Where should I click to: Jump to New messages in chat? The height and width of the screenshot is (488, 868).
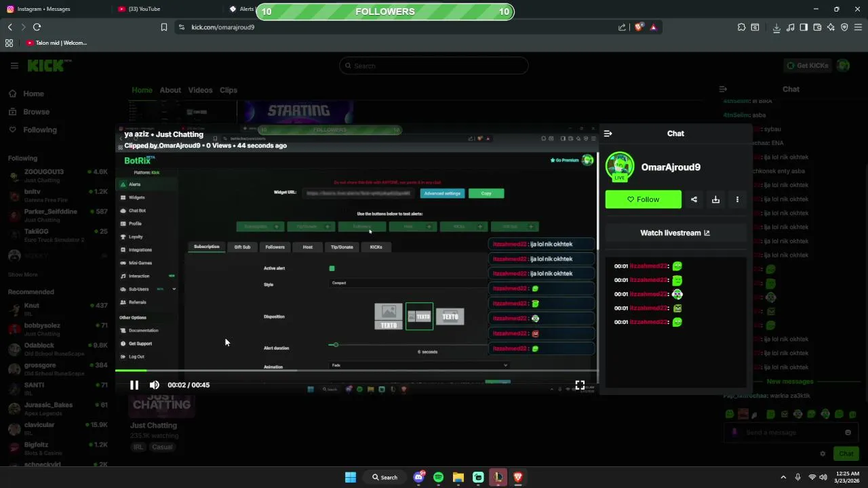click(790, 382)
